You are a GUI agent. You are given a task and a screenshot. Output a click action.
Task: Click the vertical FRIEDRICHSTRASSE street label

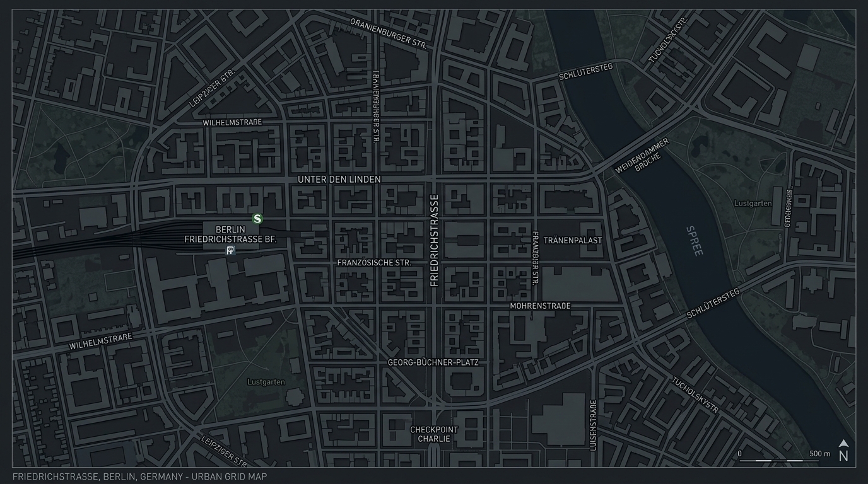pos(434,241)
